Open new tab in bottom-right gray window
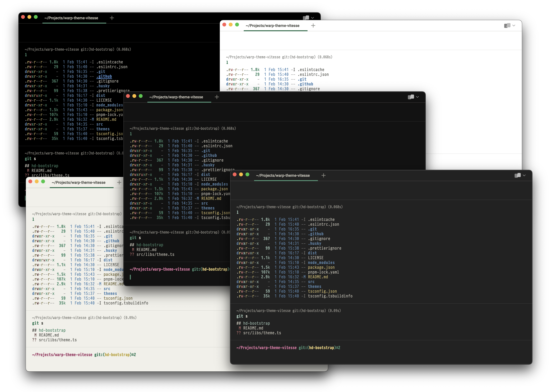This screenshot has height=392, width=550. (323, 176)
